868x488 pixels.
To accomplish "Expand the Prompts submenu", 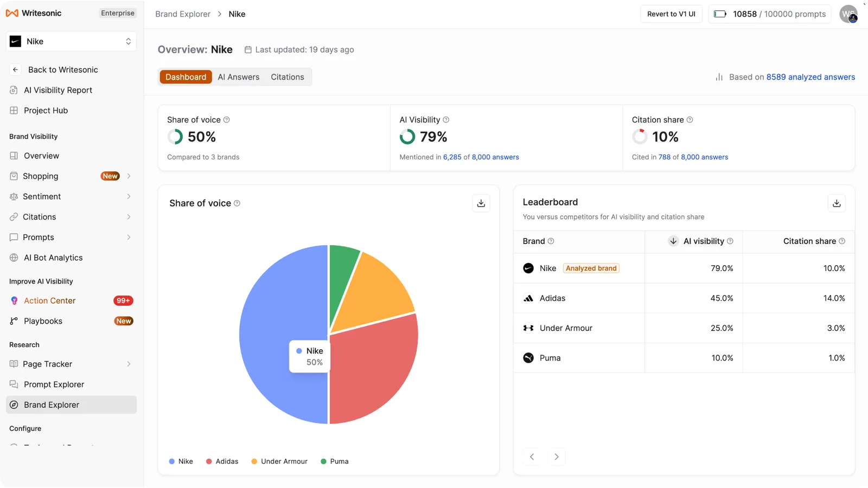I will pos(129,237).
